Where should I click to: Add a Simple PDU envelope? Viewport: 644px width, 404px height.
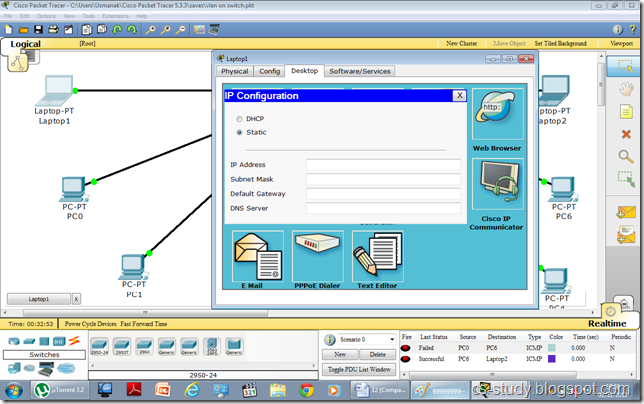626,213
